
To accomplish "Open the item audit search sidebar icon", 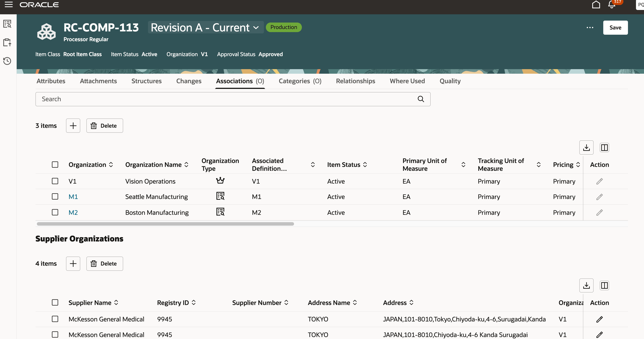I will [7, 24].
